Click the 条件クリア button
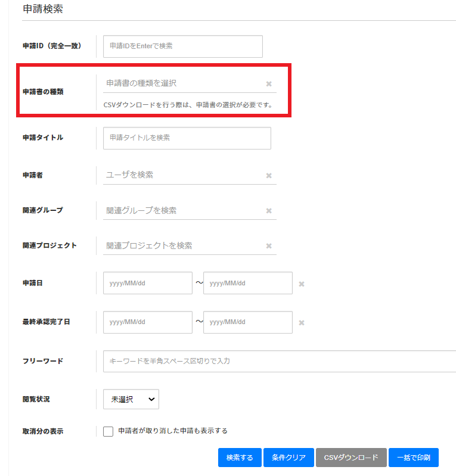456x476 pixels. pyautogui.click(x=289, y=458)
